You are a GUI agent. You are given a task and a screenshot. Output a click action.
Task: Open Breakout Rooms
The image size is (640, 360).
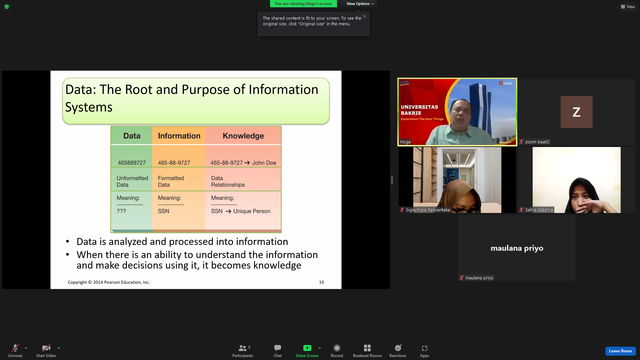point(367,350)
